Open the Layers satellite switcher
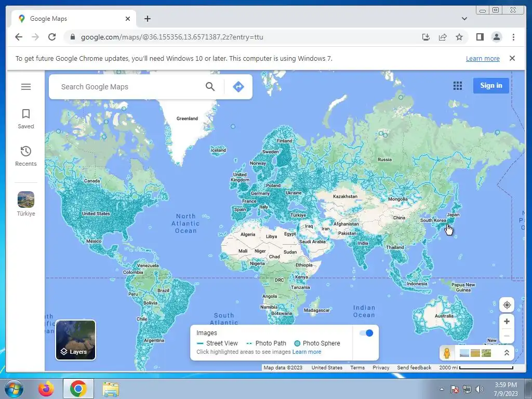The width and height of the screenshot is (532, 399). tap(76, 340)
